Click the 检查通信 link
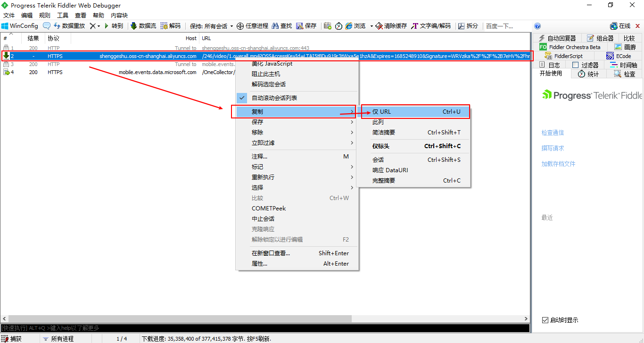 [x=553, y=133]
